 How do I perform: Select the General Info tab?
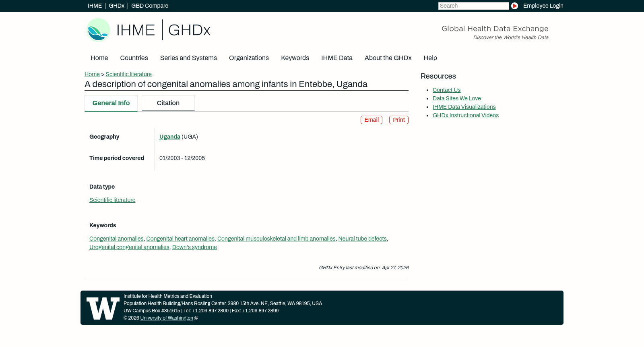[x=111, y=103]
